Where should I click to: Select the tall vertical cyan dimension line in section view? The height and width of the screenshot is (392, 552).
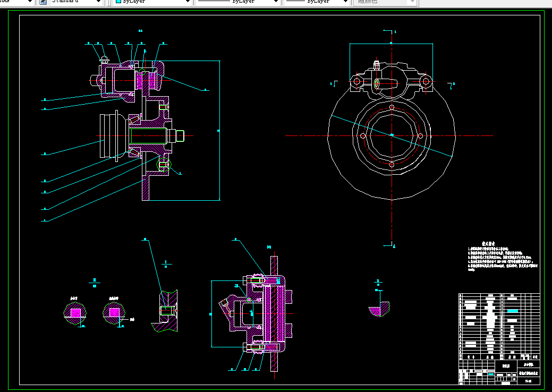click(219, 131)
